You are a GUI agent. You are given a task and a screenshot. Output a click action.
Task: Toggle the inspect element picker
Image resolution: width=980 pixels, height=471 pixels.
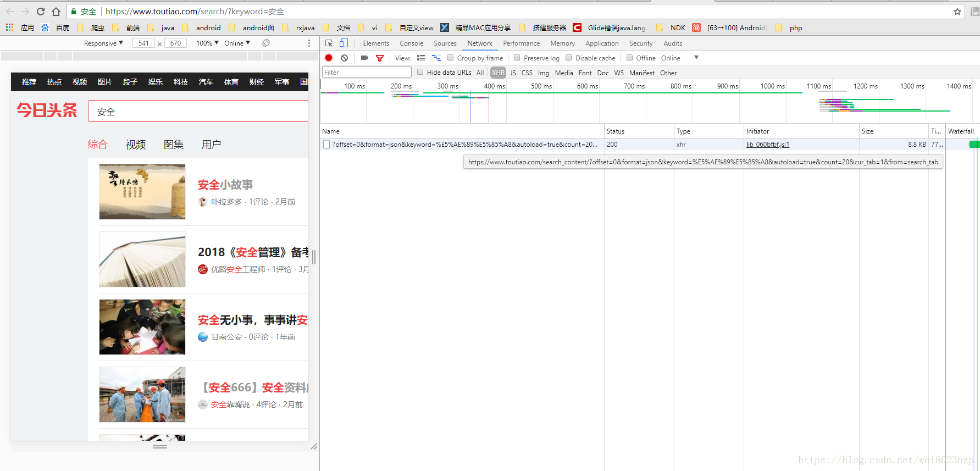coord(329,43)
